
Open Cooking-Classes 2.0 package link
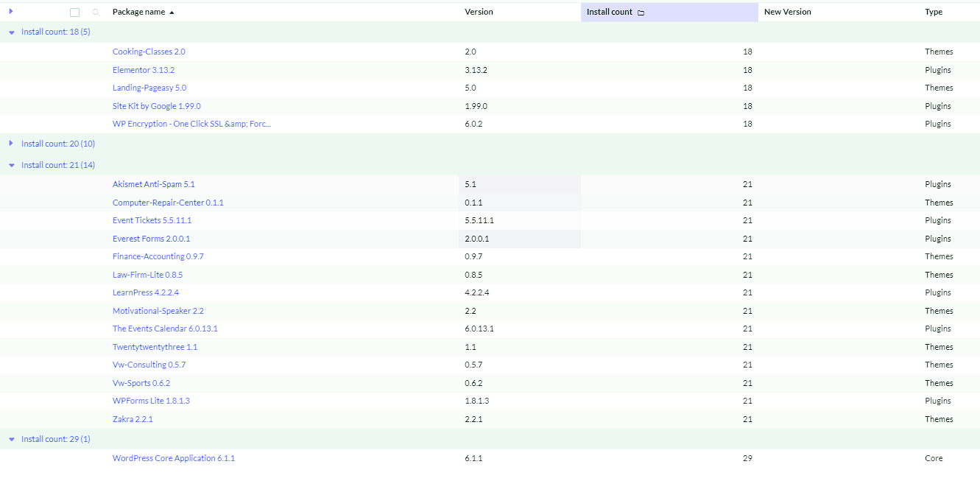coord(149,52)
